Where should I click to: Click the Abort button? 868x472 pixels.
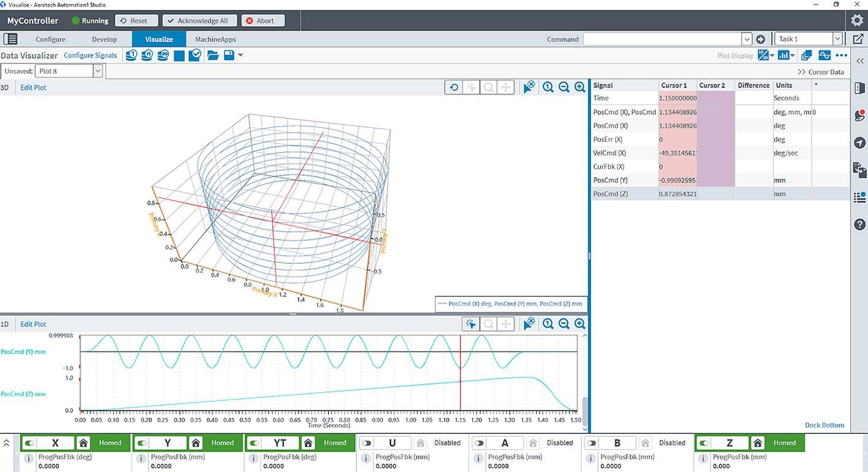263,20
